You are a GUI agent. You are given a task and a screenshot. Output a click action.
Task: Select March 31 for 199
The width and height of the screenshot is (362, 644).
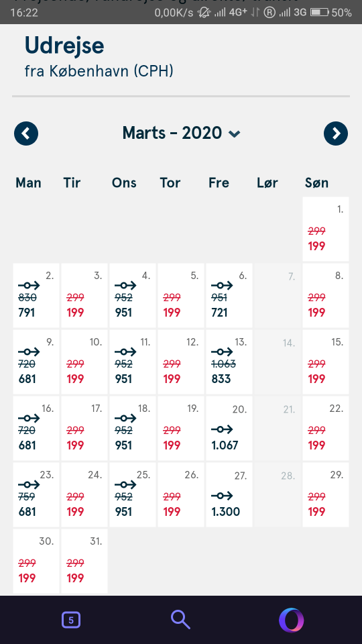84,561
